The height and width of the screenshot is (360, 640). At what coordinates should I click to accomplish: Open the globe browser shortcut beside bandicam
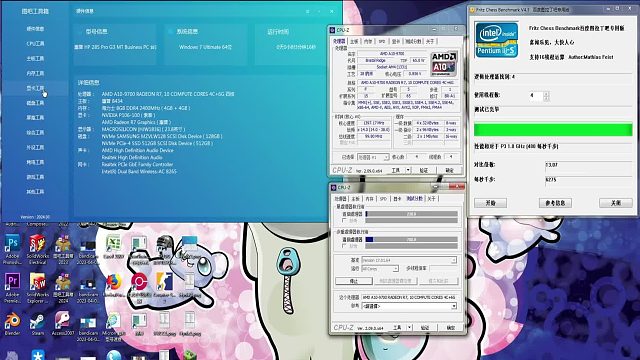coord(113,321)
